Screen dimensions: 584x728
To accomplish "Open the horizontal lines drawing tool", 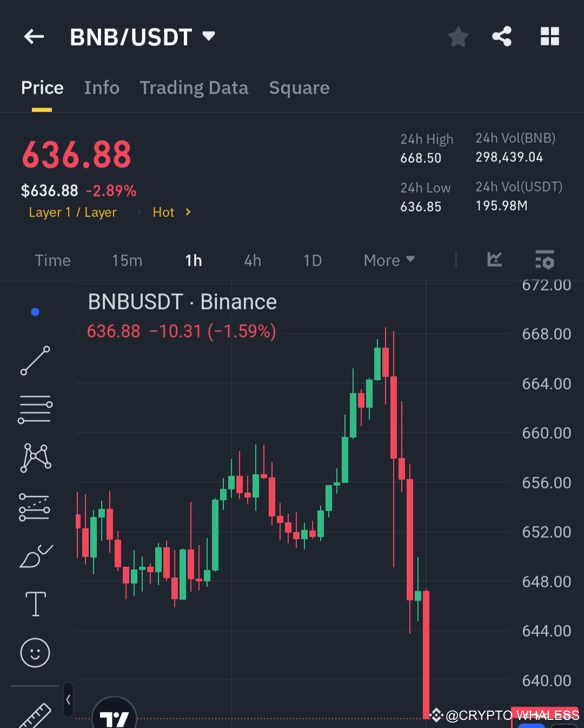I will coord(35,408).
